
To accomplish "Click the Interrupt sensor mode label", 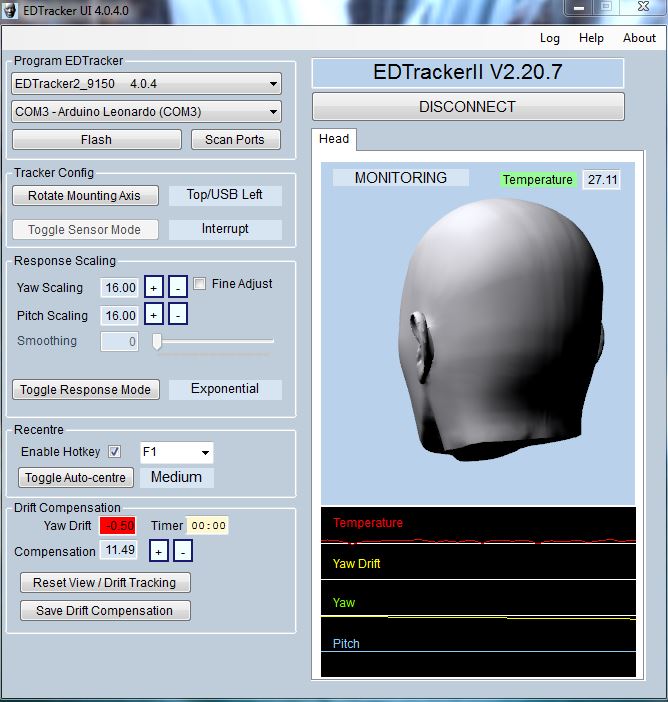I will 225,229.
